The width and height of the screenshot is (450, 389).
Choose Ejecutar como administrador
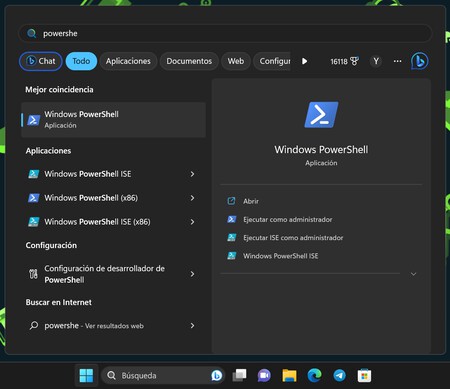pos(288,220)
